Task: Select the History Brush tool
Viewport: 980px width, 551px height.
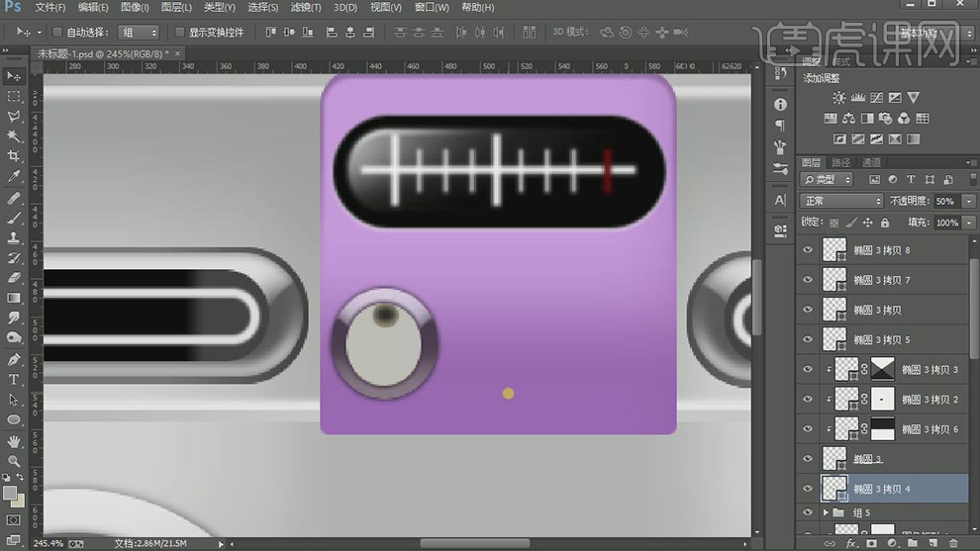Action: (x=13, y=258)
